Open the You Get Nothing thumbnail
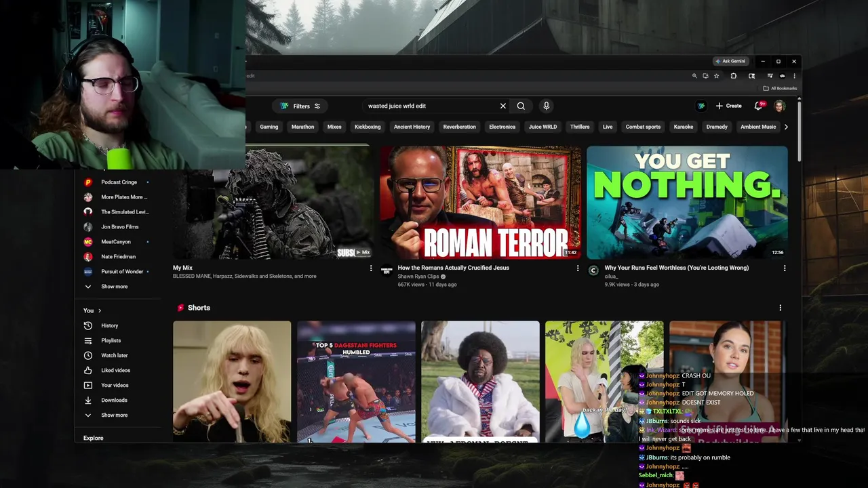Image resolution: width=868 pixels, height=488 pixels. [687, 202]
